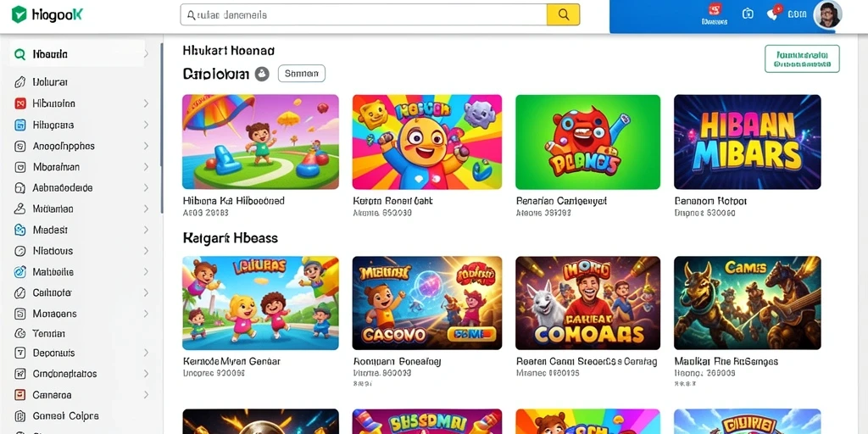Click the Ganaroa sidebar icon

[x=20, y=395]
